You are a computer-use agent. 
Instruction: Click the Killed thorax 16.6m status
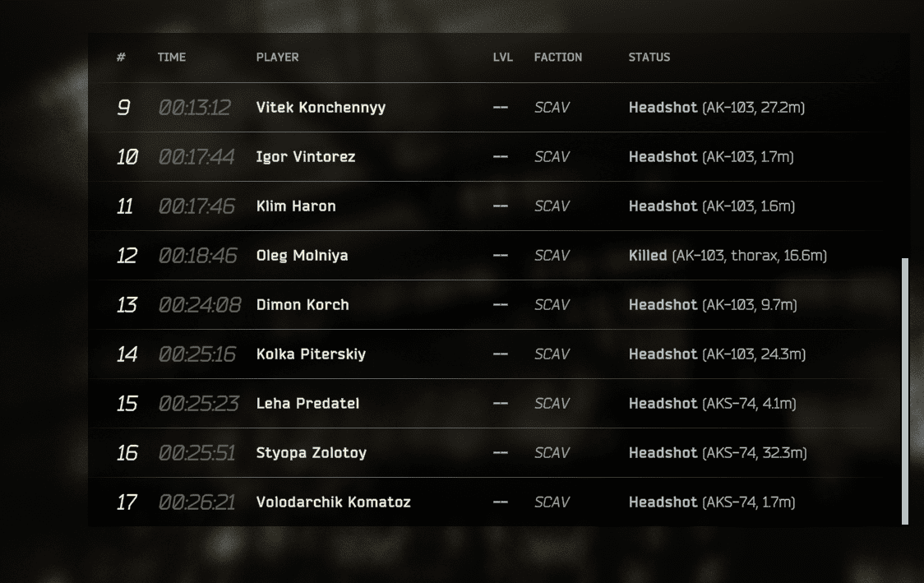click(728, 255)
